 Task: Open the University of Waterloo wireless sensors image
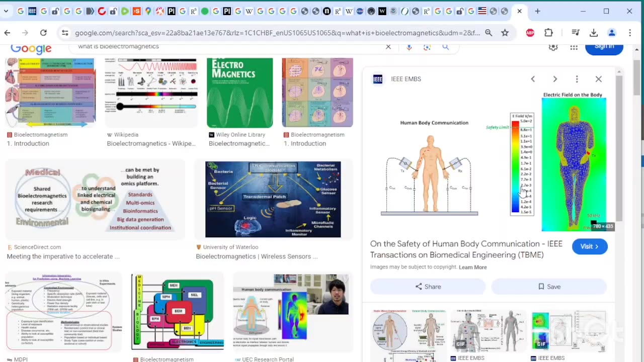(273, 199)
